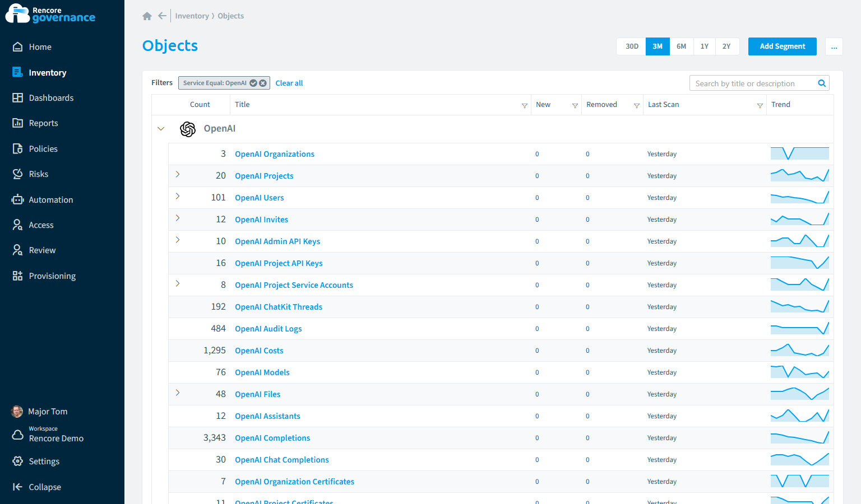861x504 pixels.
Task: Expand the OpenAI Invites row
Action: [178, 218]
